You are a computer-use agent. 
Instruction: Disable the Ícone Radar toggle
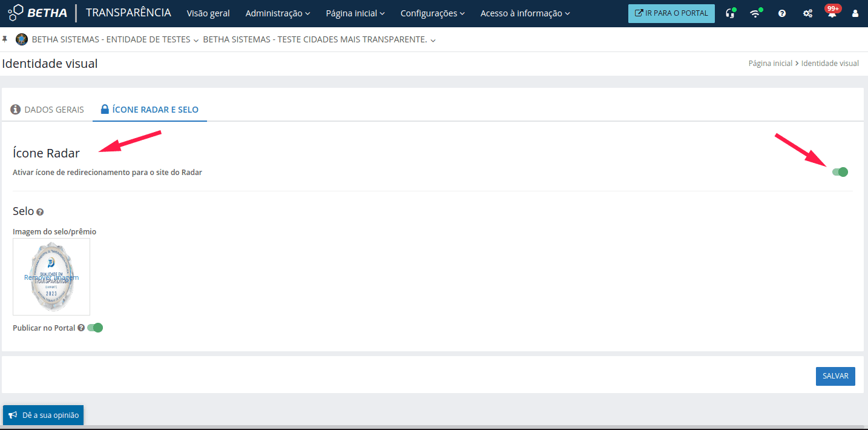coord(840,172)
